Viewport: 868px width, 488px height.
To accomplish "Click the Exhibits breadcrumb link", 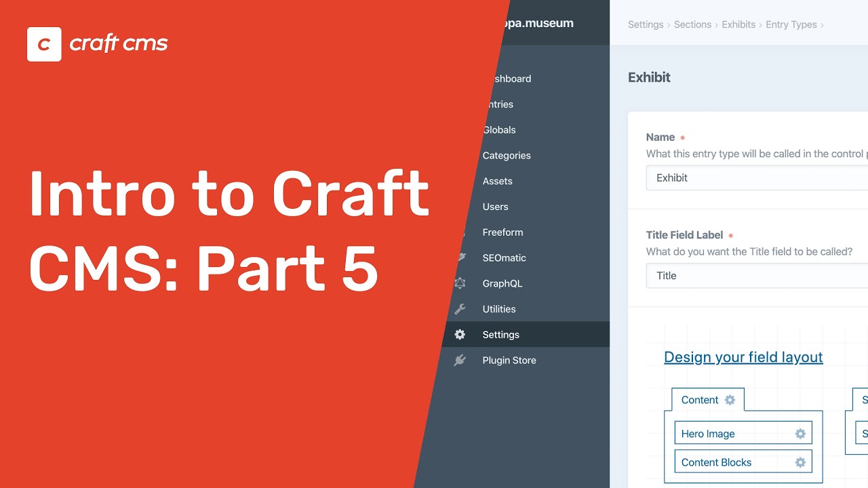I will click(x=738, y=24).
